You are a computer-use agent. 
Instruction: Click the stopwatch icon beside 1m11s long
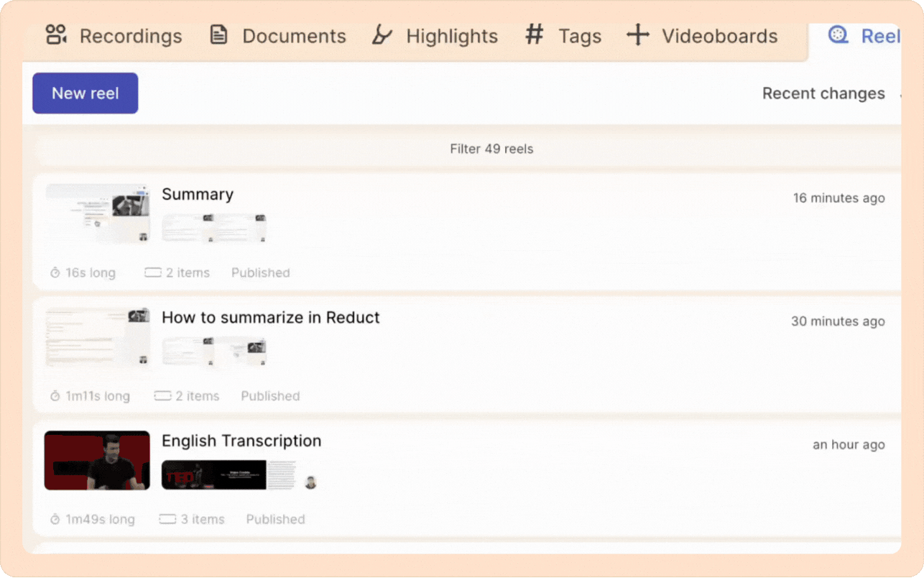click(55, 396)
